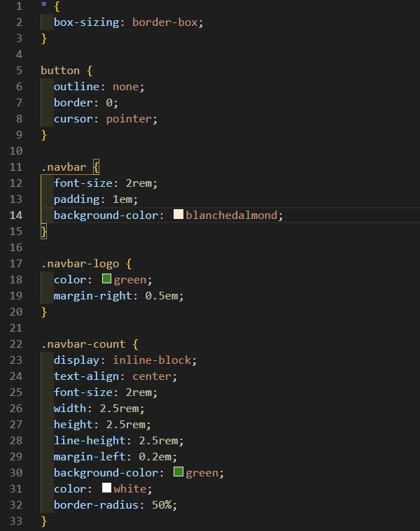This screenshot has width=420, height=531.
Task: Click the '0.5em' value
Action: tap(162, 296)
